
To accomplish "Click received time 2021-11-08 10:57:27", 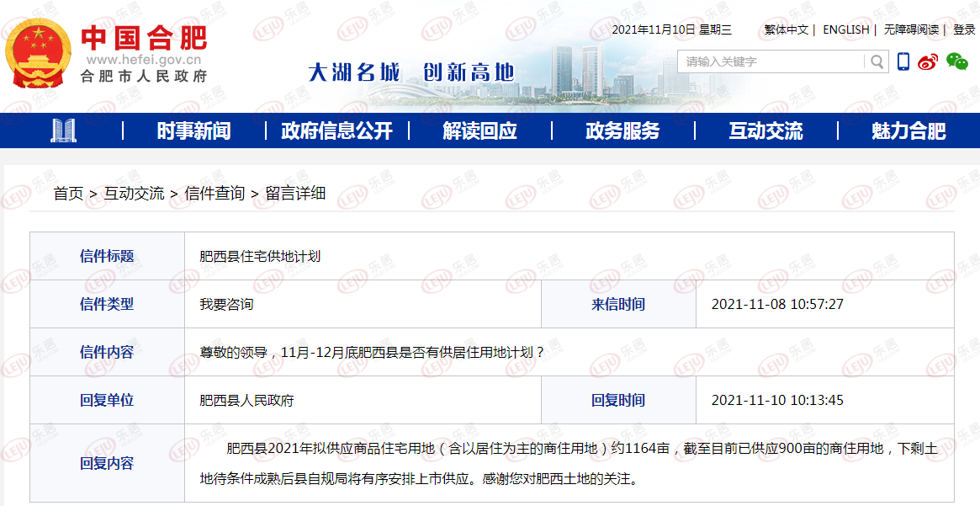I will click(x=777, y=304).
